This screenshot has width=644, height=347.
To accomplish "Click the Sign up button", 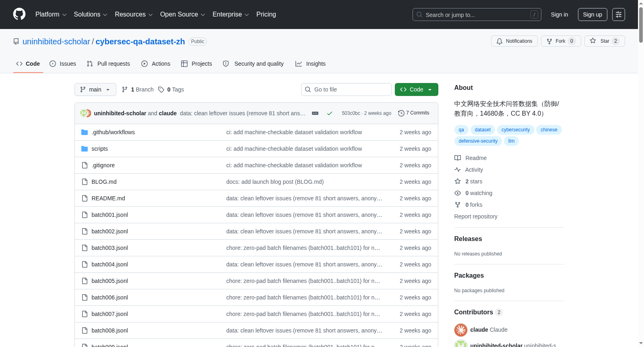I will tap(592, 15).
